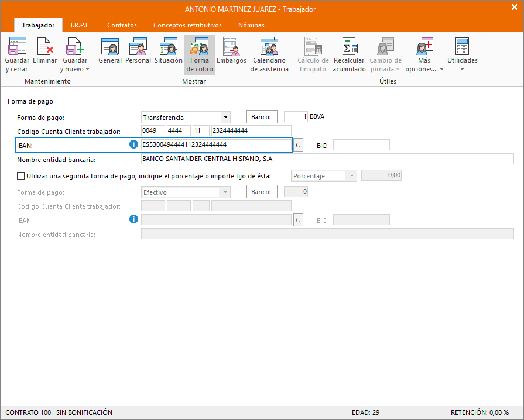Expand the Cambio de jornada arrow
524x420 pixels.
point(398,70)
